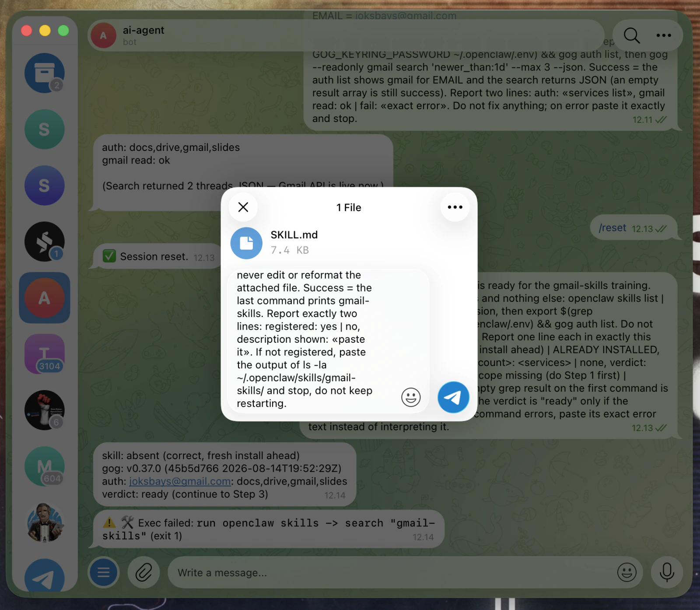This screenshot has width=700, height=610.
Task: Select the red A ai-agent chat in sidebar
Action: 44,298
